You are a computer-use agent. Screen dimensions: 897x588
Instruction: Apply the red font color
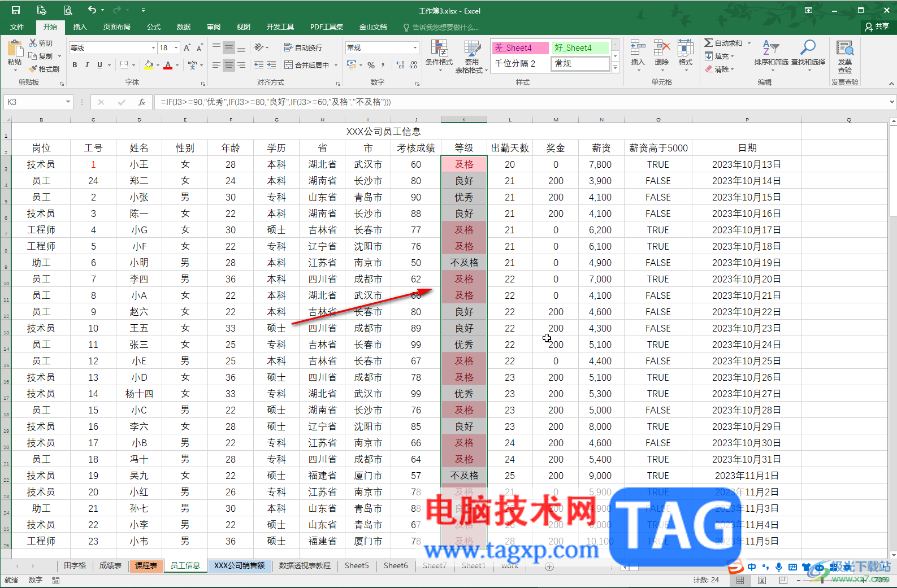[x=168, y=65]
